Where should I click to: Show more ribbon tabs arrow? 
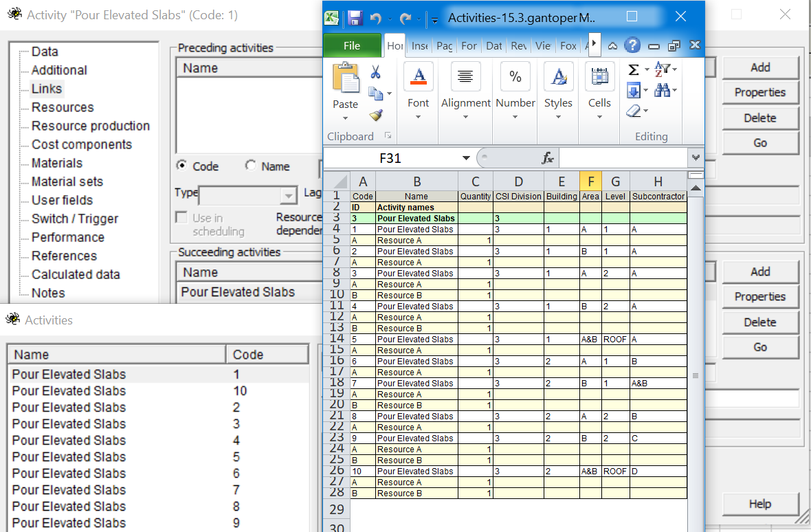[595, 43]
